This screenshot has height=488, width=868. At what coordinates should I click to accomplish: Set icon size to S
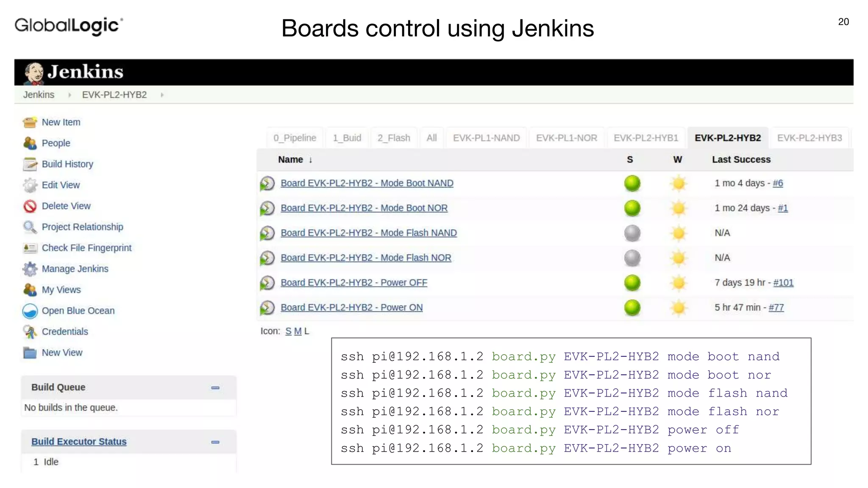tap(288, 331)
